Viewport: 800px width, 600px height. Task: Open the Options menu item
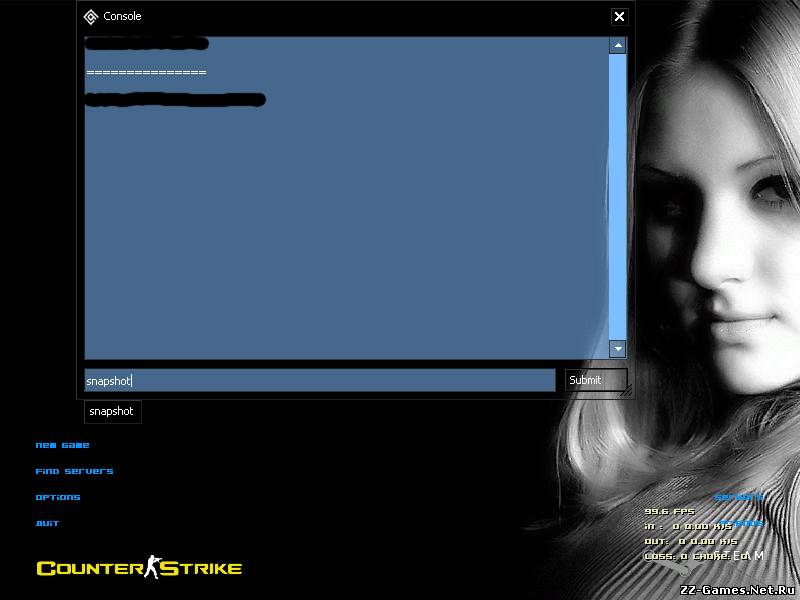[58, 497]
